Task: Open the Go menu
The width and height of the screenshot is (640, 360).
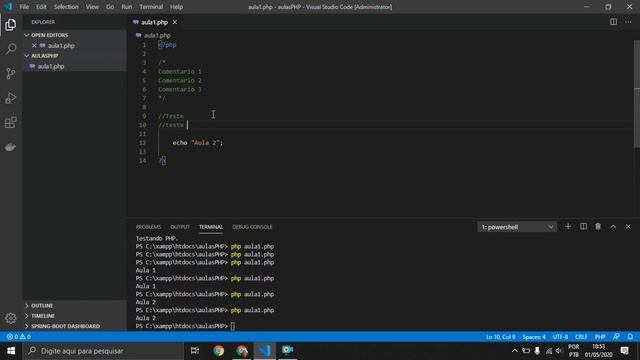Action: 110,7
